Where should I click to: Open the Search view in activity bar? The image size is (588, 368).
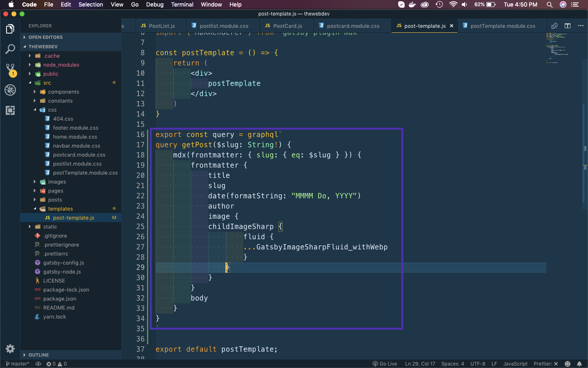point(10,49)
